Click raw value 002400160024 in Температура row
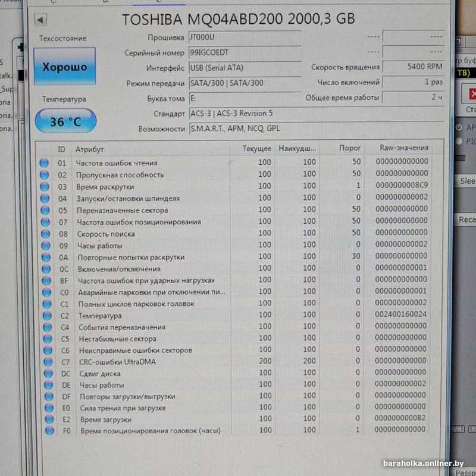 400,314
